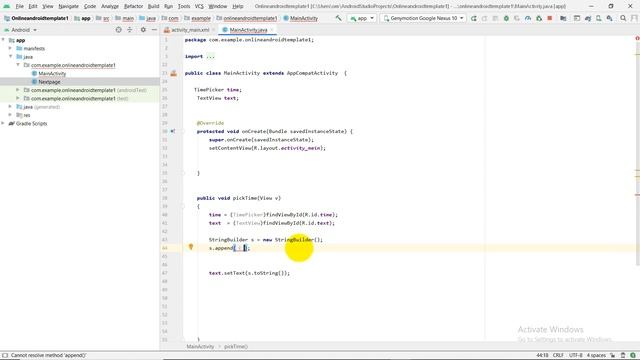Click the Make Project hammer icon
Image resolution: width=640 pixels, height=360 pixels.
(x=338, y=18)
